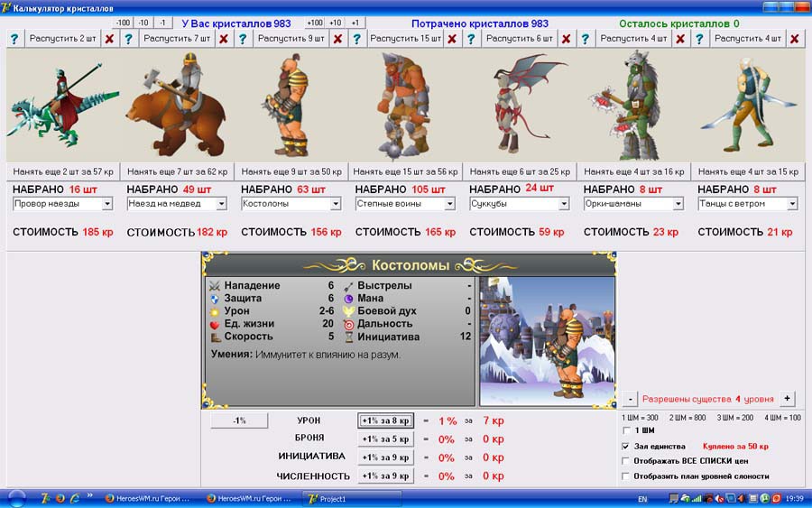Click +1% за 9 кр for ИНИЦИАТИВА

(x=385, y=457)
